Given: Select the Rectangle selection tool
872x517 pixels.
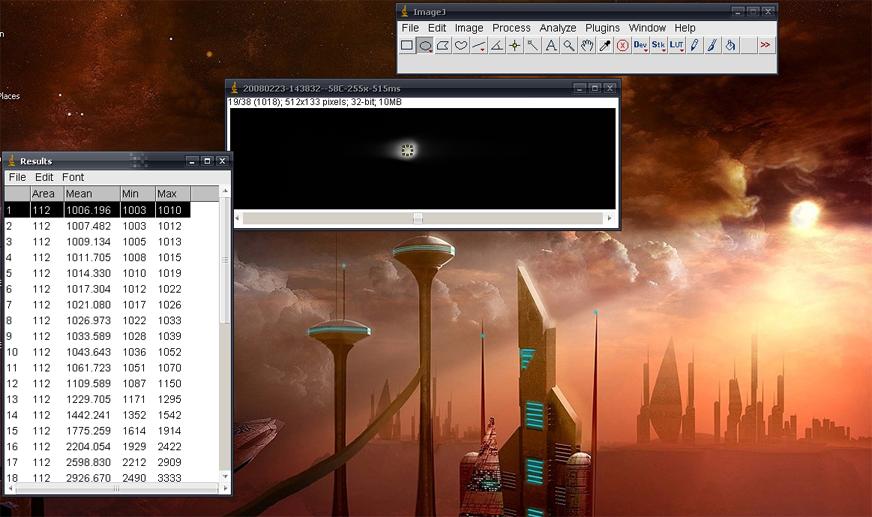Looking at the screenshot, I should [x=407, y=45].
